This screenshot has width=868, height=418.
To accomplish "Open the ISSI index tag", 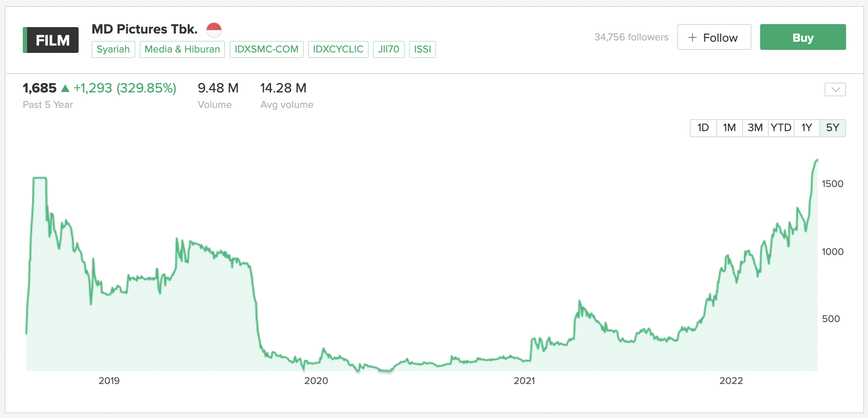I will coord(422,49).
